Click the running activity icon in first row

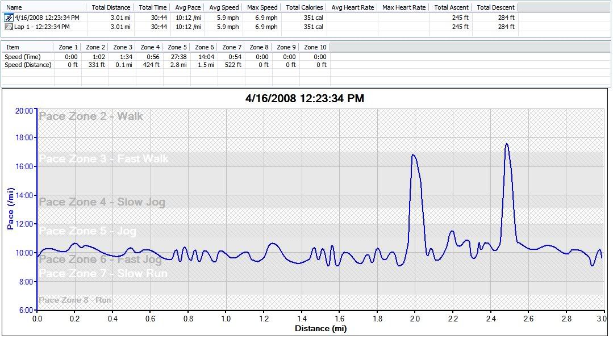(9, 18)
